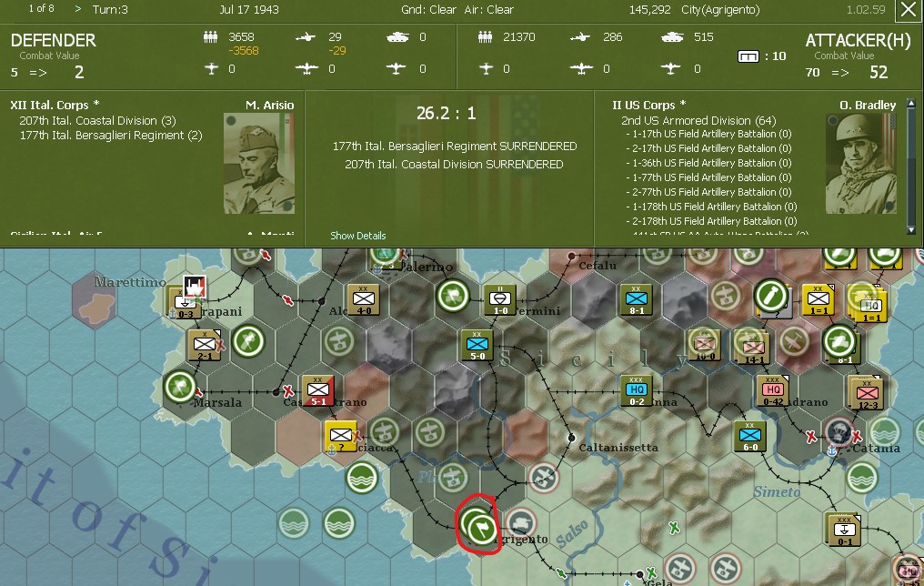Click the II US Corps header
The width and height of the screenshot is (924, 586).
point(648,105)
